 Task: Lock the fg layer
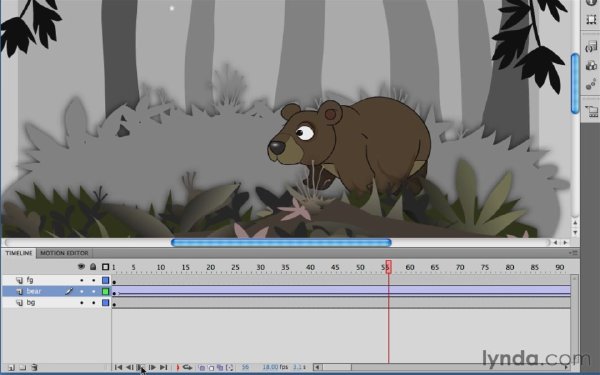click(93, 280)
